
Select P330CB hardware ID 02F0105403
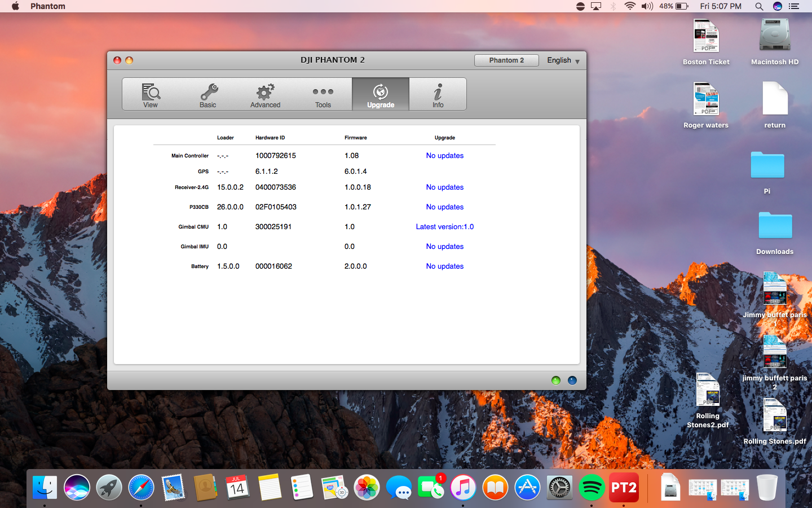tap(276, 207)
